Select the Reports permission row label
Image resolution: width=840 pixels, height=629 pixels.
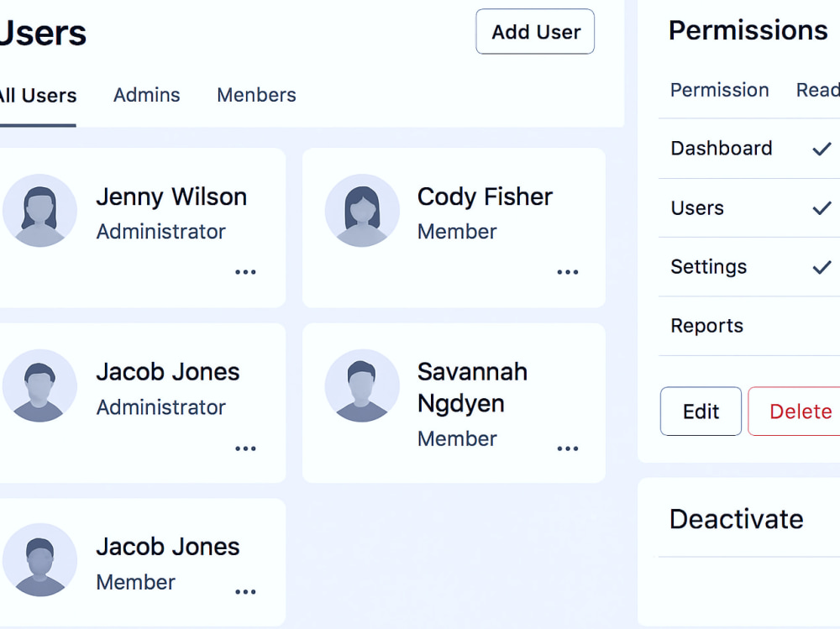tap(706, 326)
